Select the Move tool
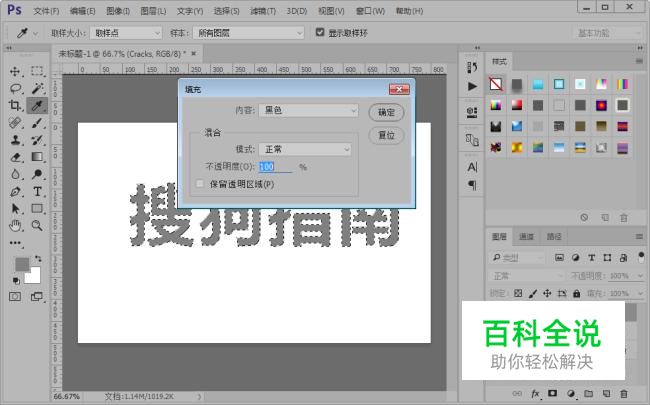 [15, 71]
